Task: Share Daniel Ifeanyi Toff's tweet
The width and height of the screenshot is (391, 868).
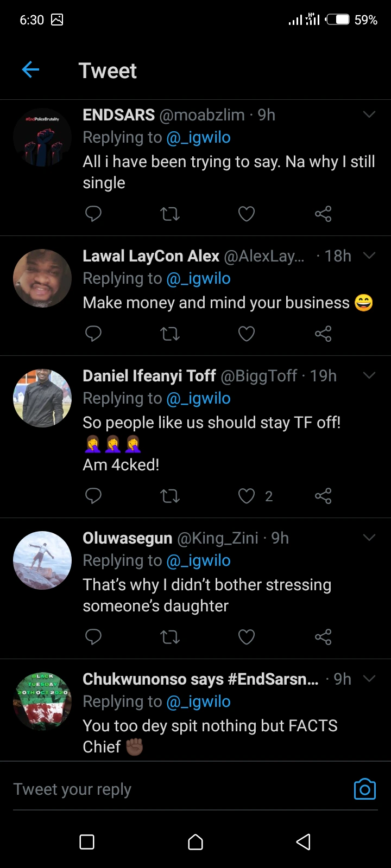Action: point(323,496)
